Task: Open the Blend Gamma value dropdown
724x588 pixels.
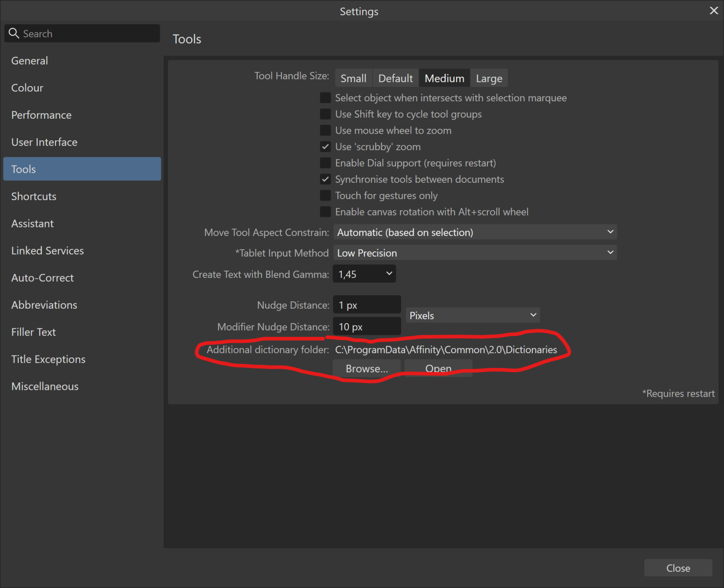Action: (364, 274)
